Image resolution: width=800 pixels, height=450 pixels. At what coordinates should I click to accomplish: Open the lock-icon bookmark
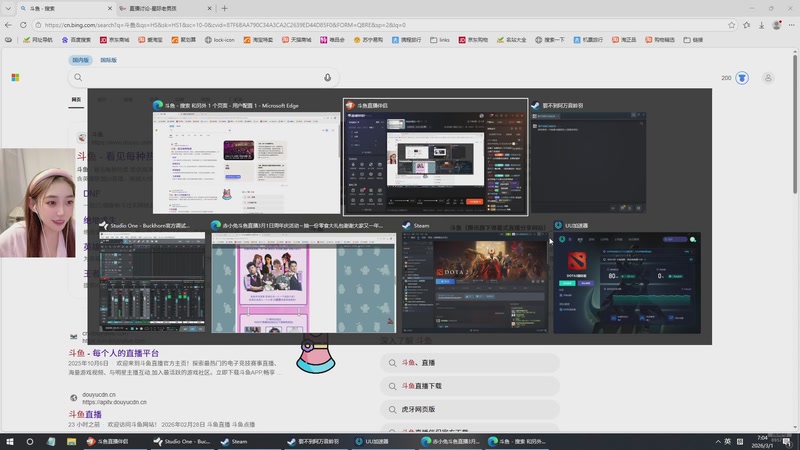tap(219, 40)
